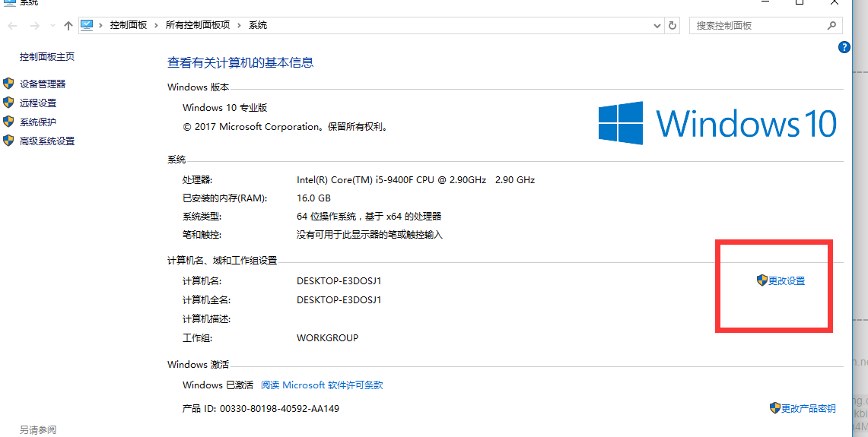Select the 16.0 GB memory value
This screenshot has width=868, height=437.
314,198
